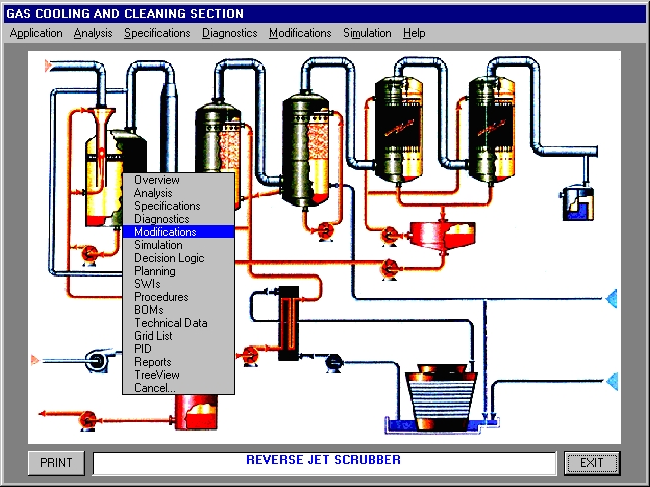Select the blue seal pot vessel
Viewport: 650px width, 487px height.
(578, 203)
